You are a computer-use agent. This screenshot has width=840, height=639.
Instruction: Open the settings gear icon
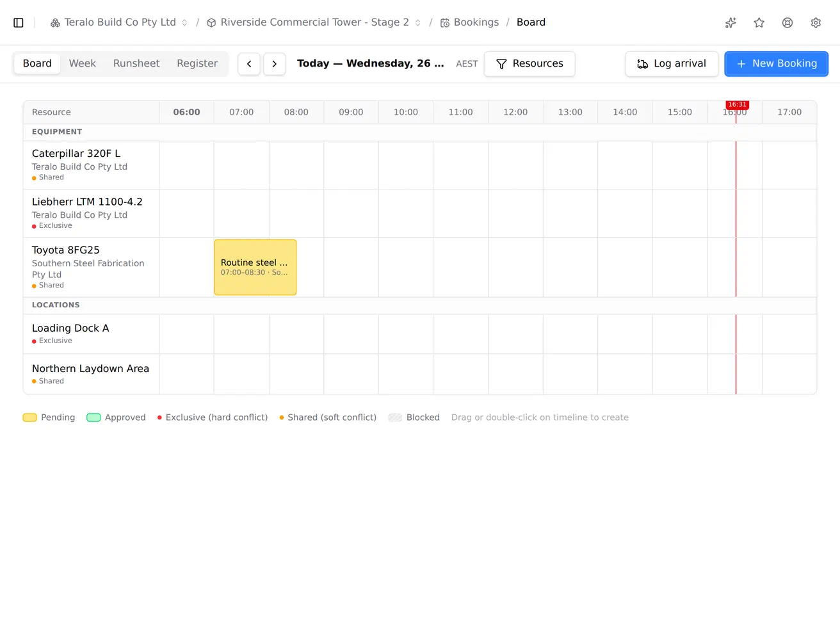coord(816,22)
